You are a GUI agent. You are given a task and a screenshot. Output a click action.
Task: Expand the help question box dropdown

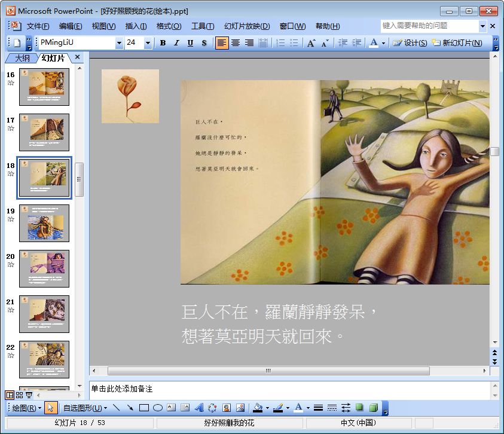(x=482, y=26)
